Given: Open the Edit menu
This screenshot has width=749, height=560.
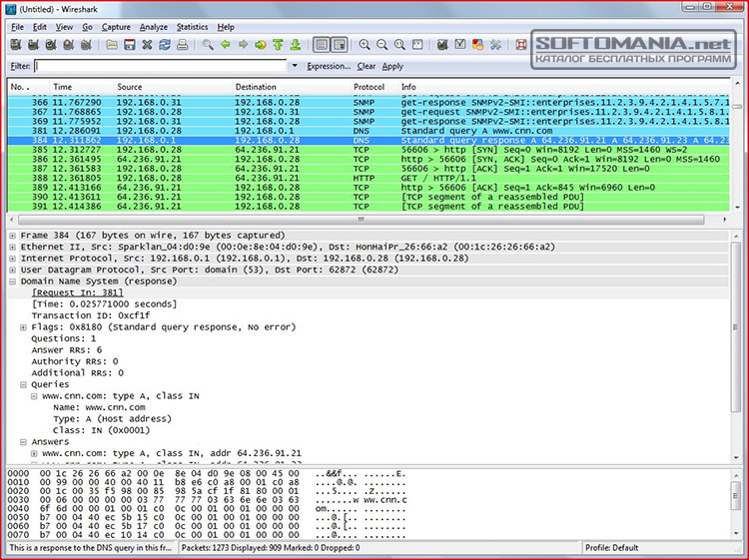Looking at the screenshot, I should click(x=40, y=27).
